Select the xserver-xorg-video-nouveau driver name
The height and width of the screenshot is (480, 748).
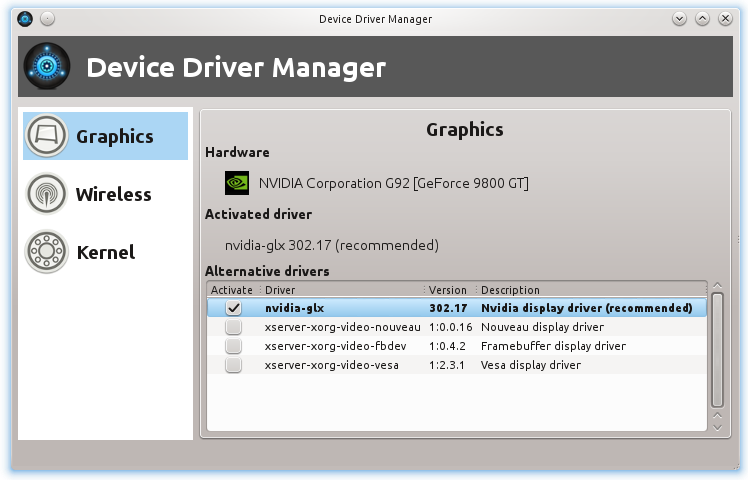(343, 327)
